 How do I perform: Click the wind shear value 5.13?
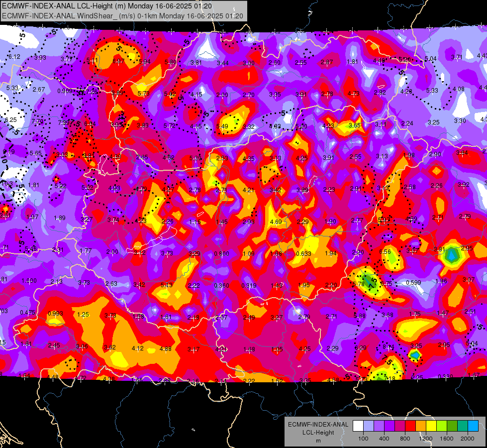(x=167, y=285)
